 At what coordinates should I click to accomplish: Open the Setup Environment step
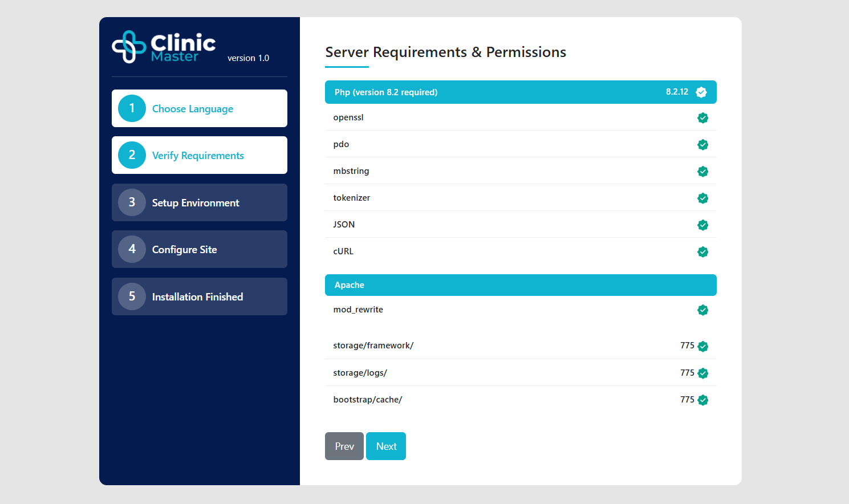point(199,202)
